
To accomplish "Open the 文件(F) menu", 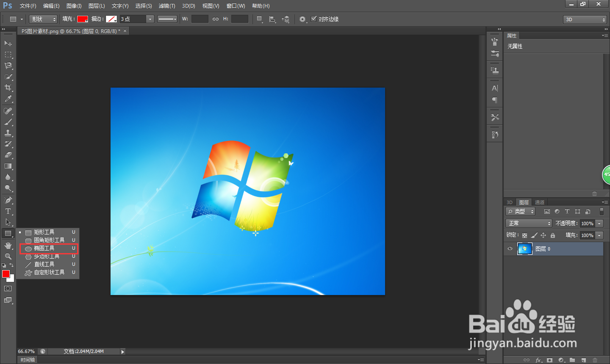I will (28, 6).
